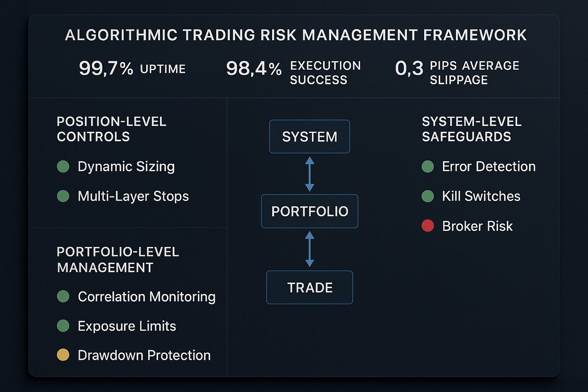
Task: Select the System-Level Safeguards heading
Action: tap(472, 129)
